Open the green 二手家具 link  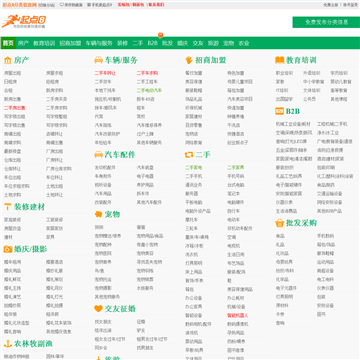click(236, 167)
